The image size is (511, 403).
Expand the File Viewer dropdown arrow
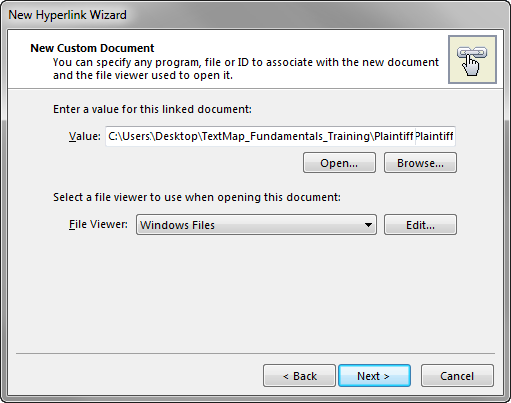point(368,225)
